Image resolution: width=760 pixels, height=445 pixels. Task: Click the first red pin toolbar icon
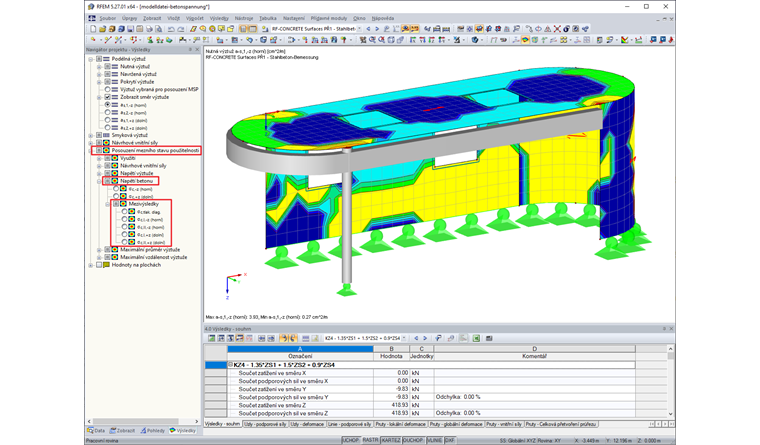pos(653,40)
